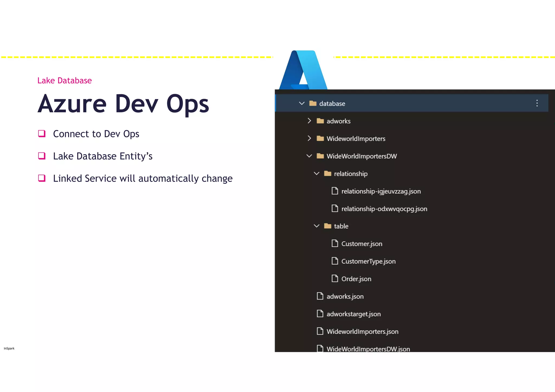This screenshot has width=555, height=392.
Task: Click the Connect to Dev Ops text
Action: point(96,134)
